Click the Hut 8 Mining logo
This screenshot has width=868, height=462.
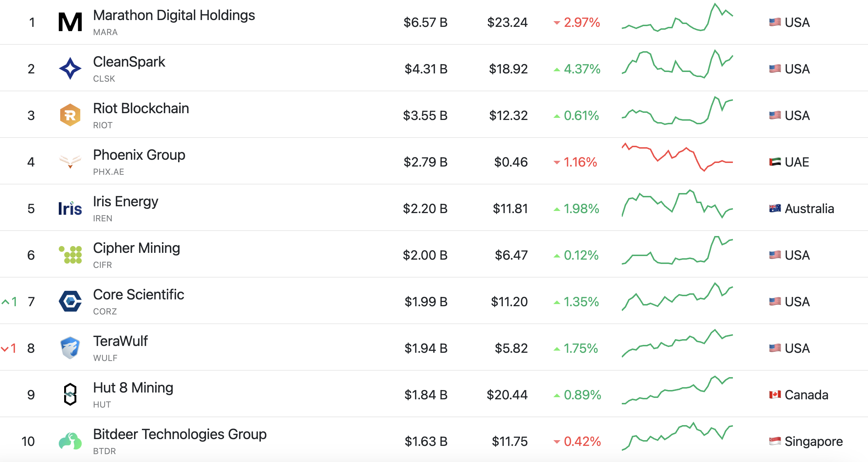click(x=70, y=394)
